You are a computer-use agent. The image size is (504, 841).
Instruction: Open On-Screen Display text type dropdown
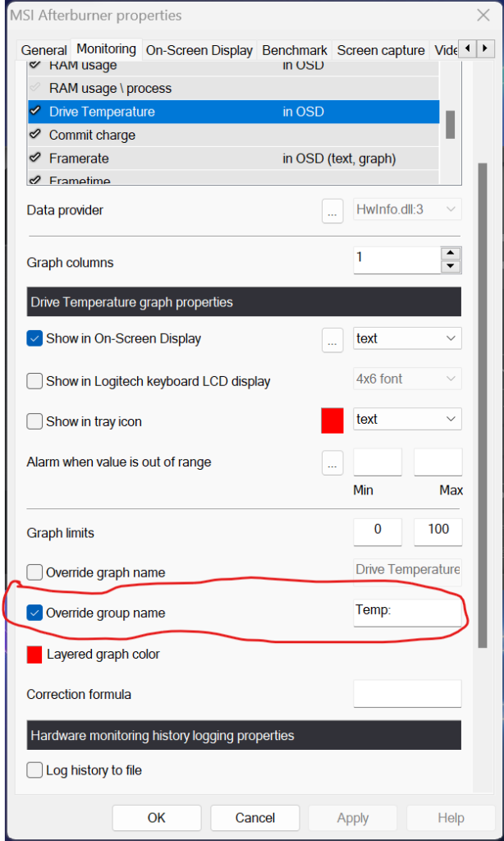click(407, 339)
